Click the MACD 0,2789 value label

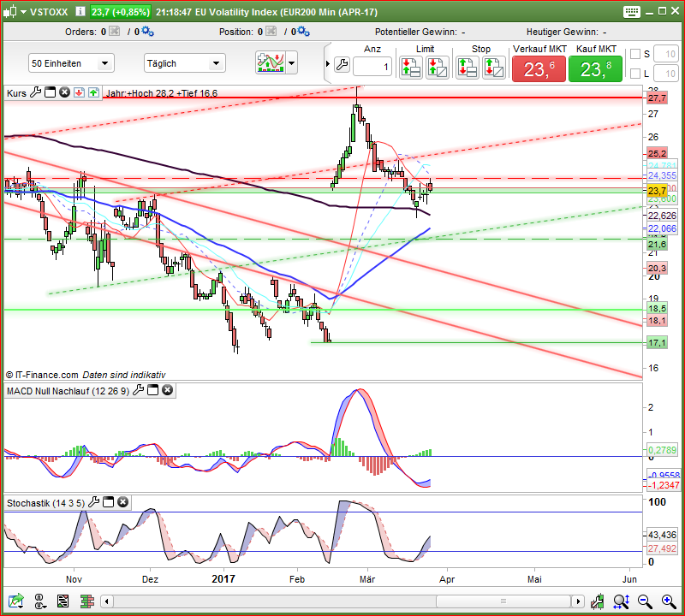(x=662, y=450)
